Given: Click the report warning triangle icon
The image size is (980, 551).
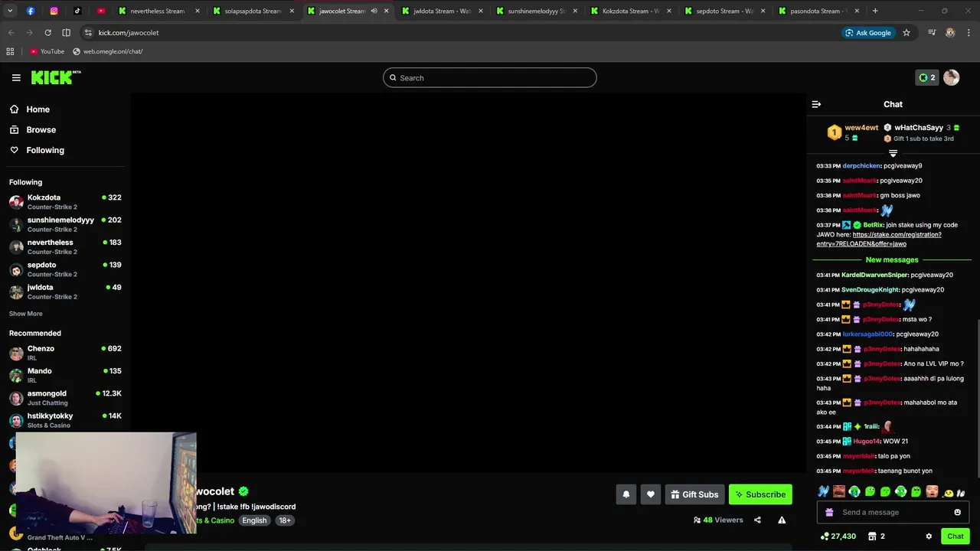Looking at the screenshot, I should click(782, 520).
